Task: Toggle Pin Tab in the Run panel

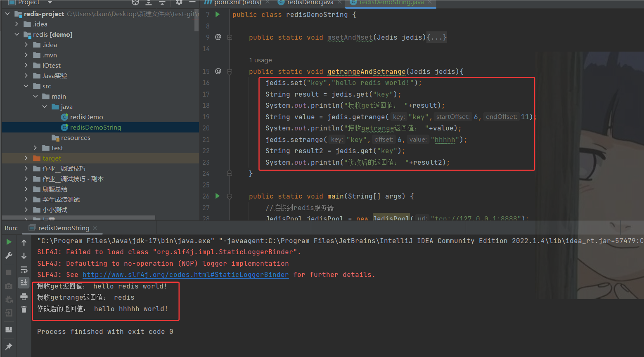Action: (9, 346)
